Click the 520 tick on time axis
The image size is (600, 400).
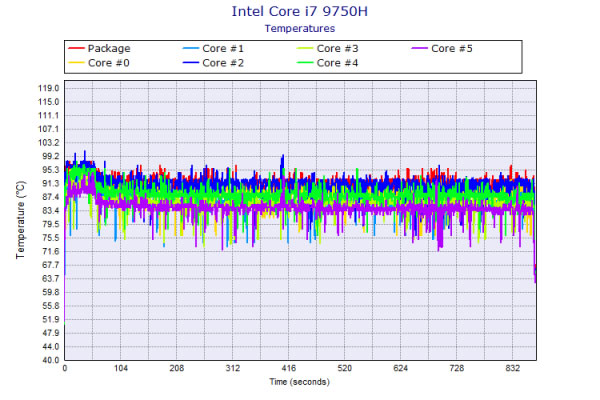[344, 368]
